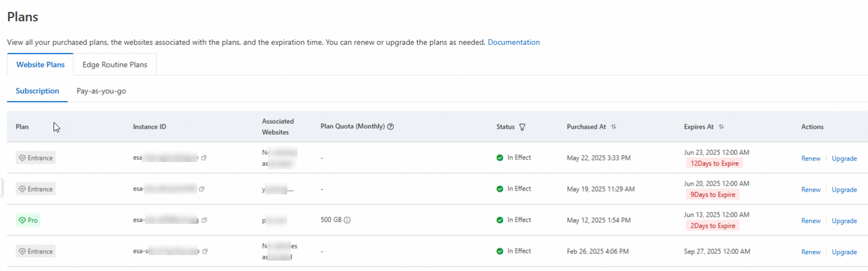The image size is (868, 271).
Task: Upgrade plan expiring Sep 27, 2025
Action: coord(844,252)
